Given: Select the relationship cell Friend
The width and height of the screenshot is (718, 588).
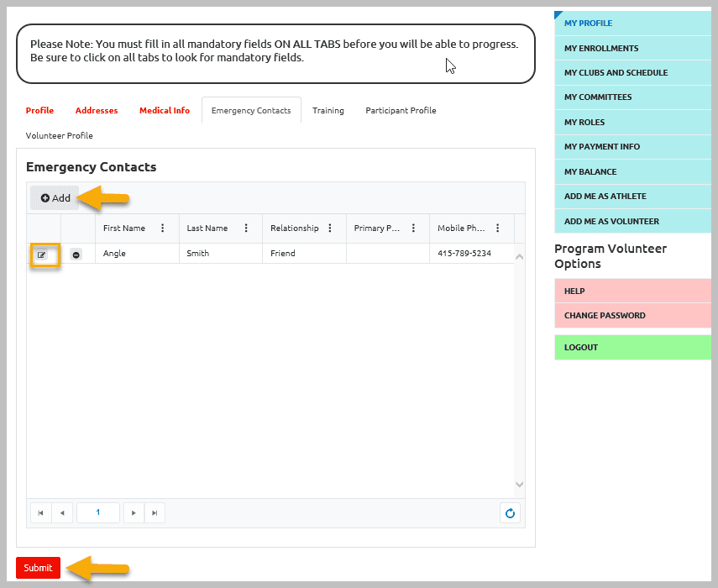Looking at the screenshot, I should pyautogui.click(x=304, y=253).
